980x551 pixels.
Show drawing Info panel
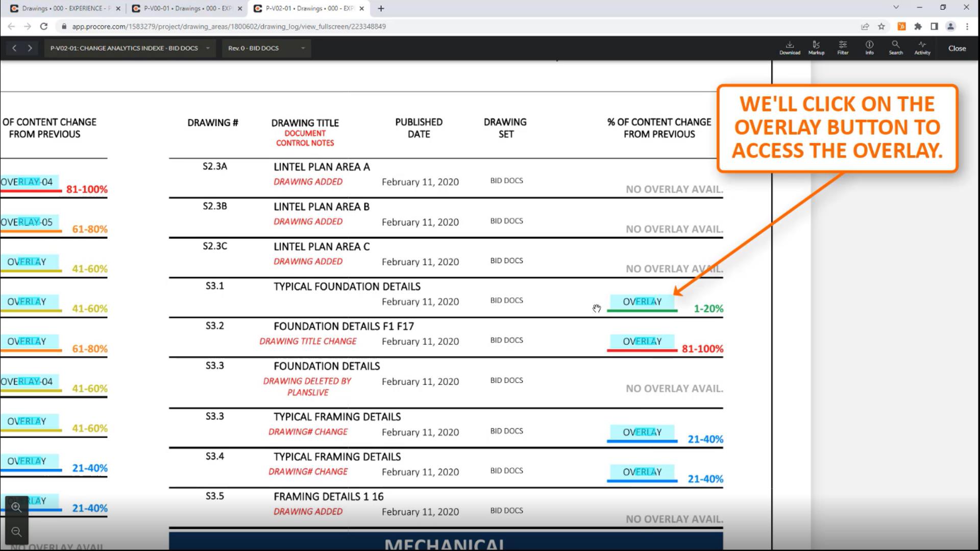869,47
